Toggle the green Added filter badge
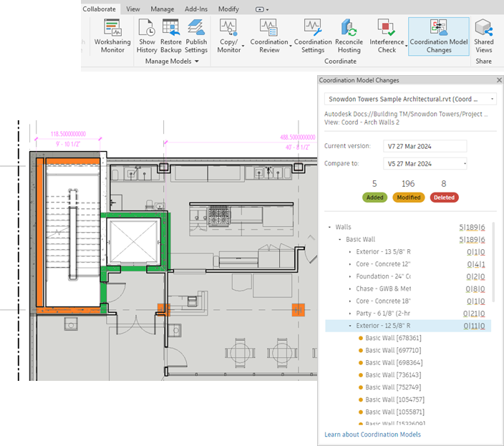The width and height of the screenshot is (504, 446). click(375, 198)
